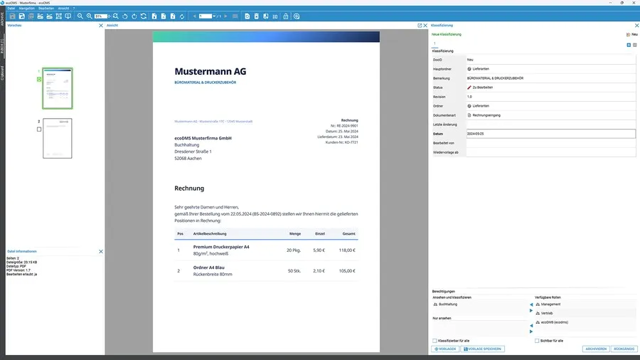The image size is (640, 360).
Task: Click the frame selection icon left of the monitor icon
Action: [59, 16]
